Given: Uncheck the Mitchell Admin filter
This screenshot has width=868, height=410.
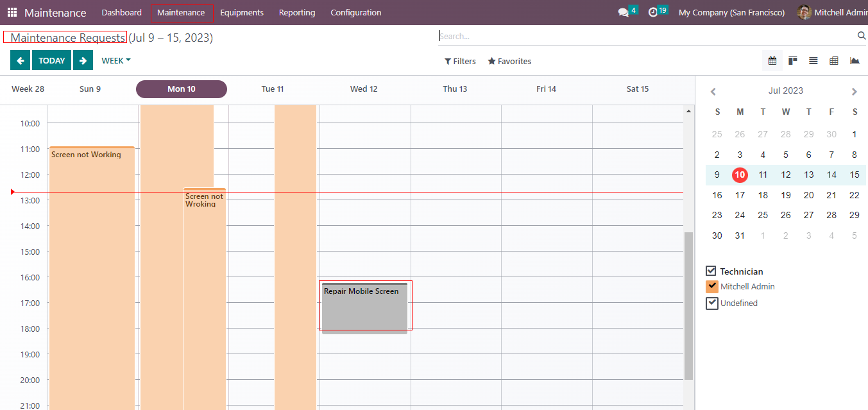Looking at the screenshot, I should 711,287.
